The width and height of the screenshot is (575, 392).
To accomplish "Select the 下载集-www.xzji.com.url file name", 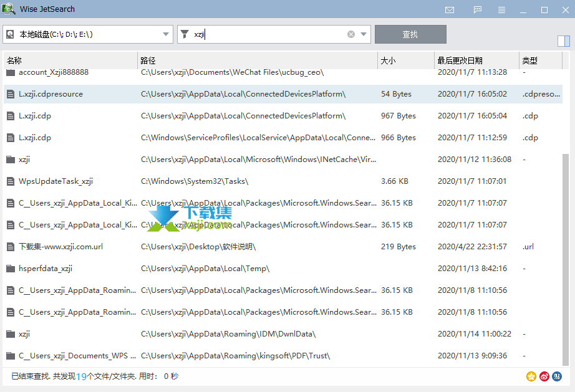I will pos(61,247).
